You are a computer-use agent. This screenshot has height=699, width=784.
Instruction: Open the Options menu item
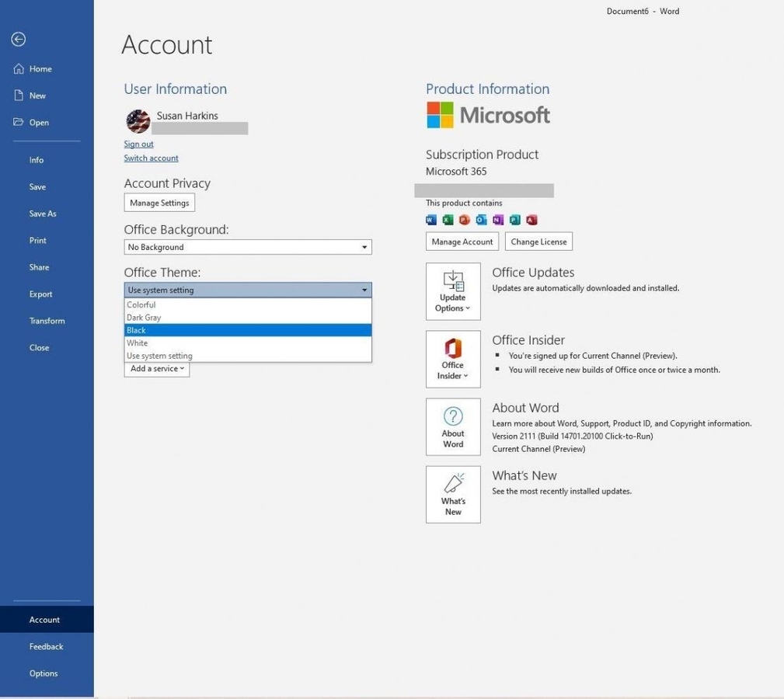coord(44,673)
